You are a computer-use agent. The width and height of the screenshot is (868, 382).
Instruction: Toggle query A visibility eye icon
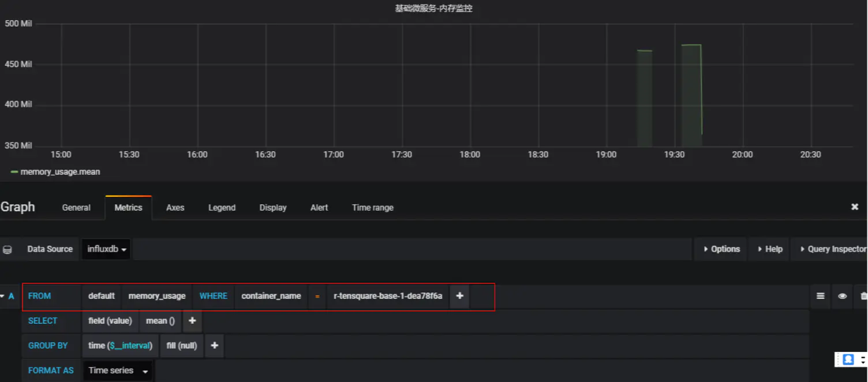click(842, 296)
